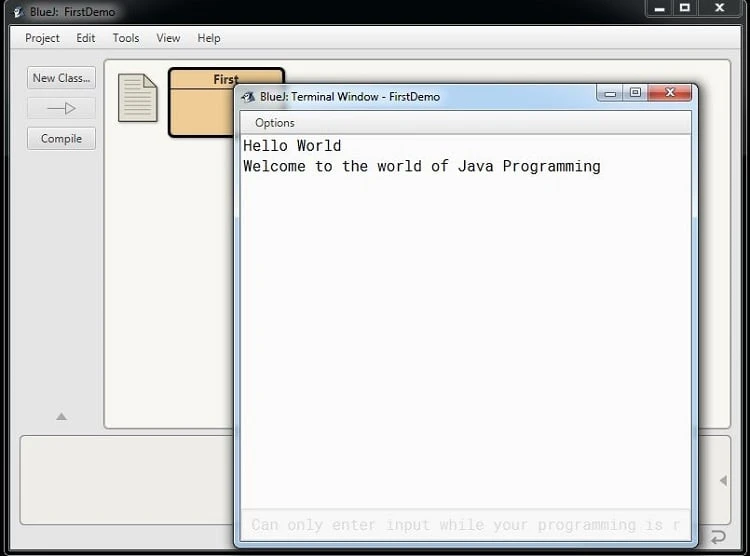Minimize the Terminal Window
Image resolution: width=750 pixels, height=556 pixels.
coord(610,93)
